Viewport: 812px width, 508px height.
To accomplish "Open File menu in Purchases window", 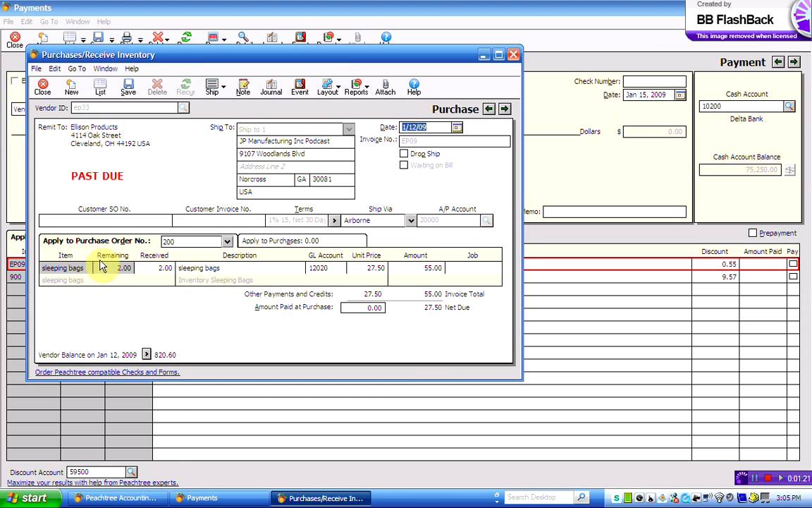I will [x=36, y=68].
